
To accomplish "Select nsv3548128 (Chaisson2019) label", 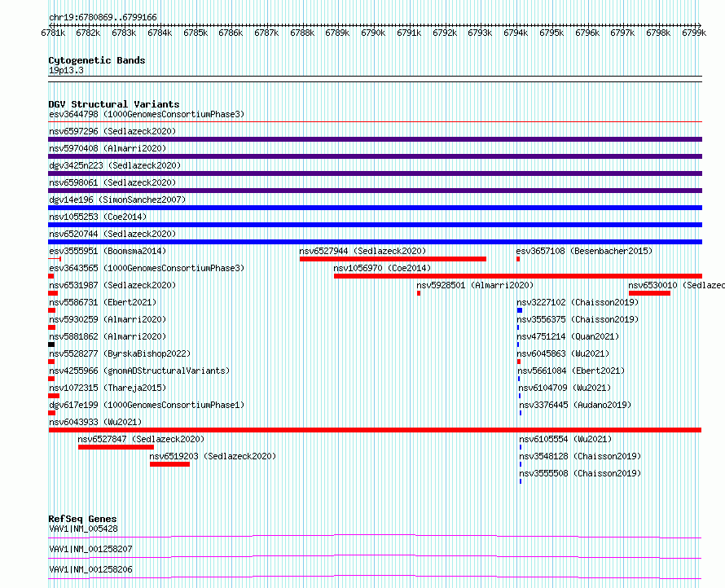I will 580,456.
